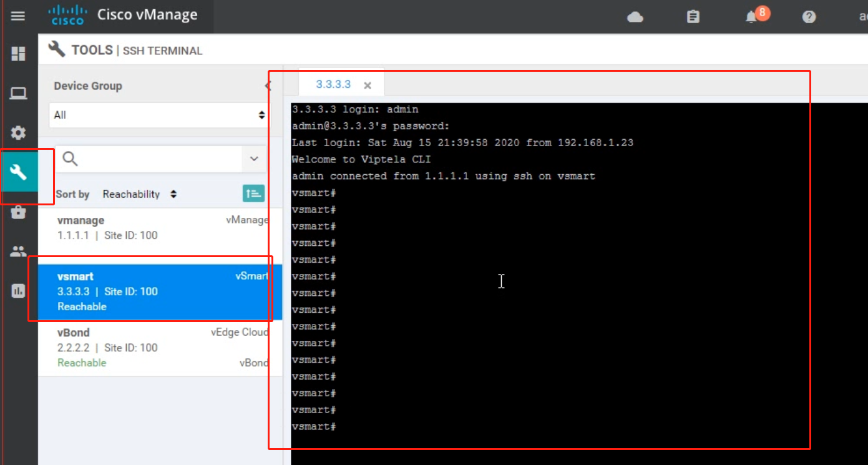Switch to the 3.3.3.3 tab
This screenshot has width=868, height=465.
[333, 85]
